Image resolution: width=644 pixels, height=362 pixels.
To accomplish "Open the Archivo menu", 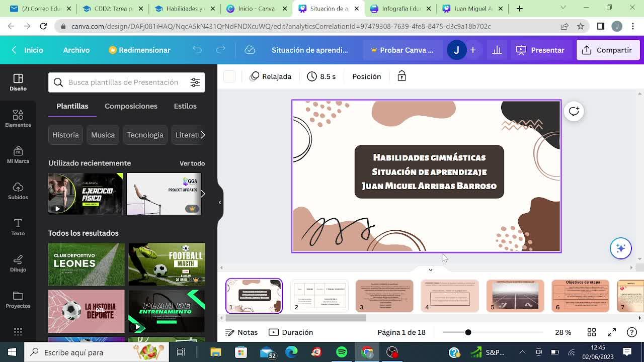I will pos(76,50).
